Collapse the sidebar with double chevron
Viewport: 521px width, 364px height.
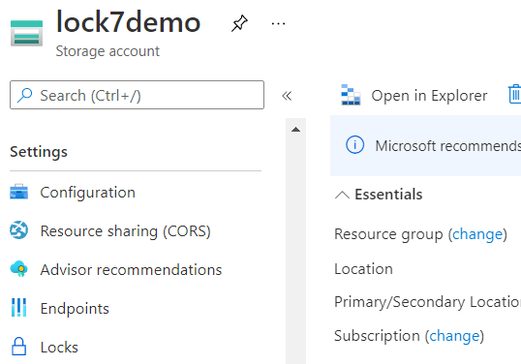287,96
